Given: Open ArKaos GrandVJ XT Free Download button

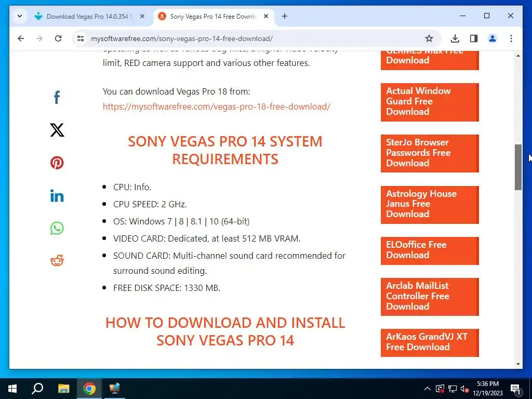Looking at the screenshot, I should pyautogui.click(x=430, y=343).
